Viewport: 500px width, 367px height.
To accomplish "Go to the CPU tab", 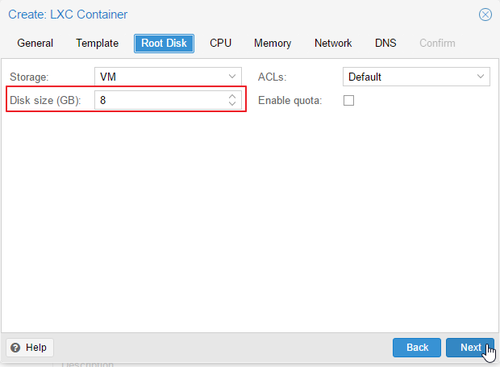I will (220, 43).
